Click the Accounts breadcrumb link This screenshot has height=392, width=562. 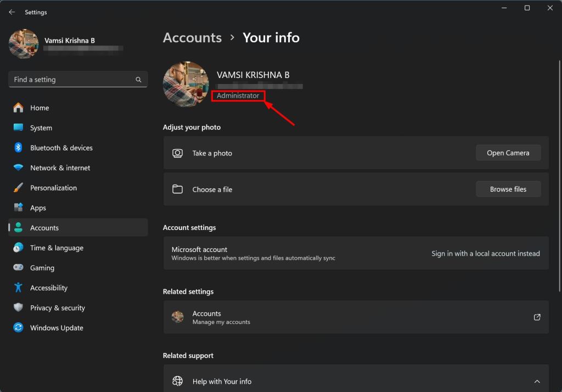point(192,38)
